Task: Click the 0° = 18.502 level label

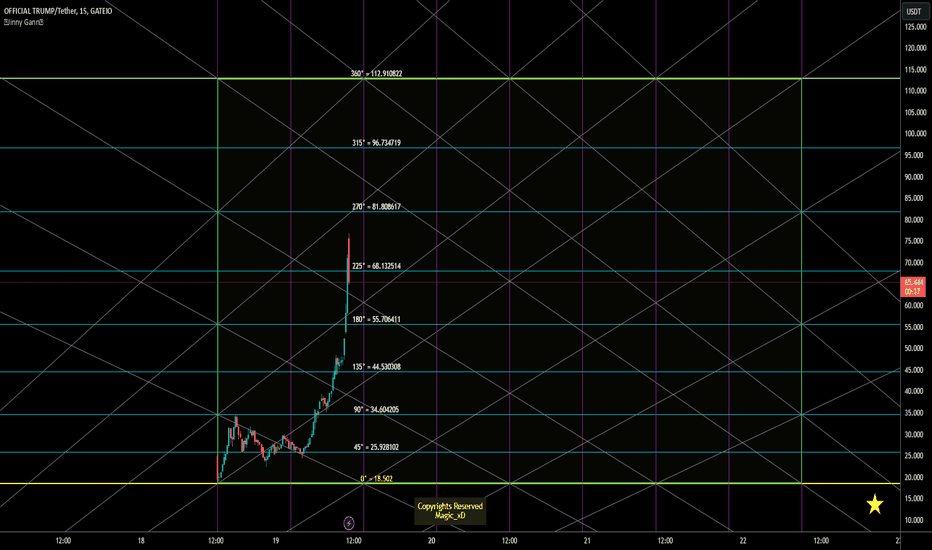Action: pyautogui.click(x=376, y=479)
